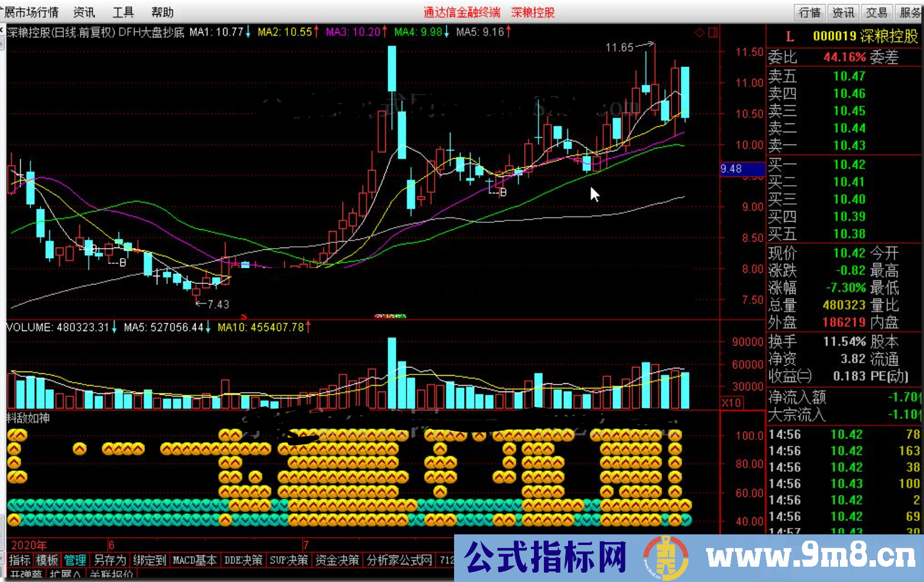Select the 管理 tab
924x582 pixels.
tap(75, 560)
